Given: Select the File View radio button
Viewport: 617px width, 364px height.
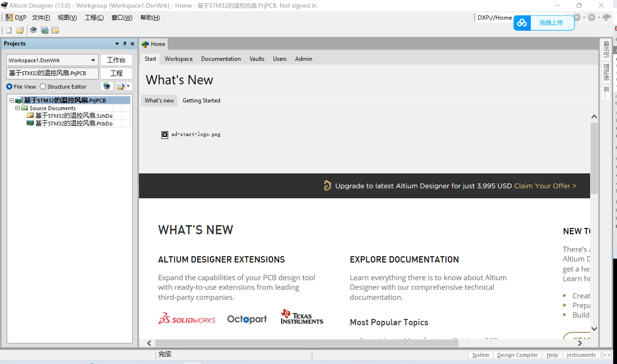Looking at the screenshot, I should (x=9, y=87).
